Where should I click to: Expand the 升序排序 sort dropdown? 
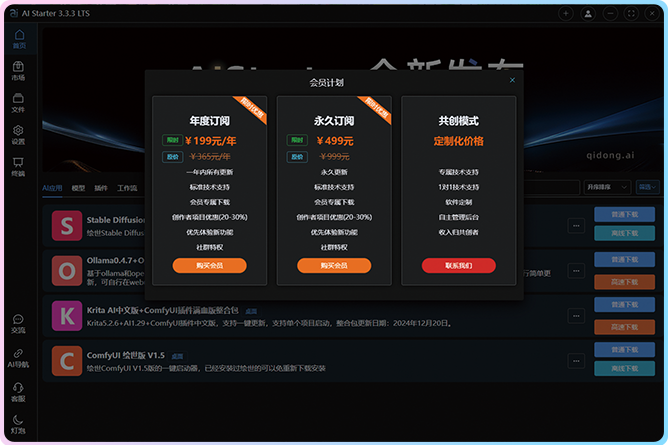pos(607,187)
